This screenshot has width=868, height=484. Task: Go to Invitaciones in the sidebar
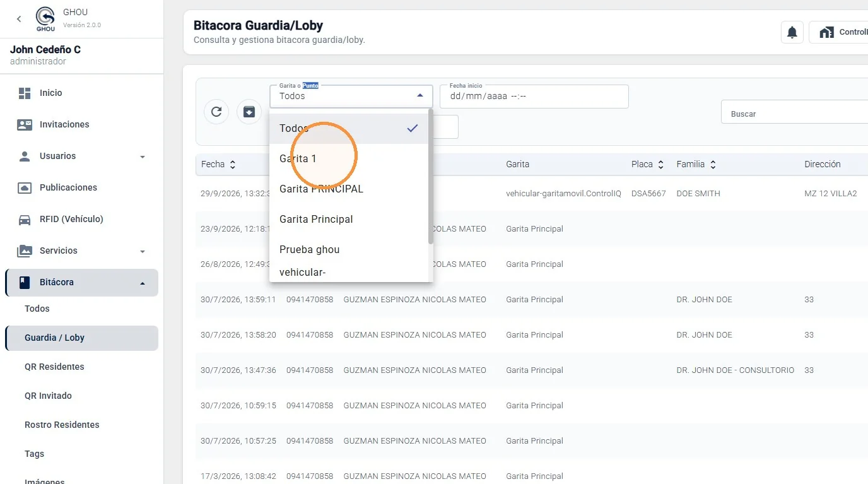81,124
